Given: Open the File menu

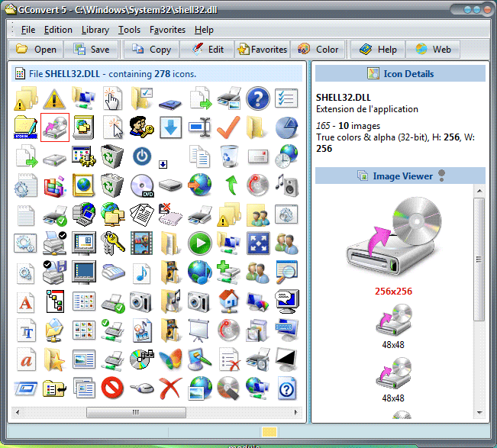Looking at the screenshot, I should tap(28, 30).
